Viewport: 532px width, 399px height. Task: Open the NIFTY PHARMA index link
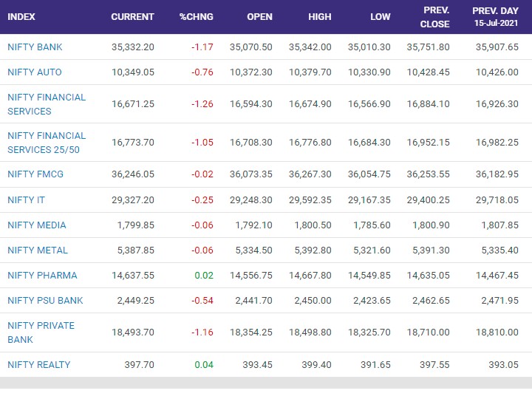point(42,275)
